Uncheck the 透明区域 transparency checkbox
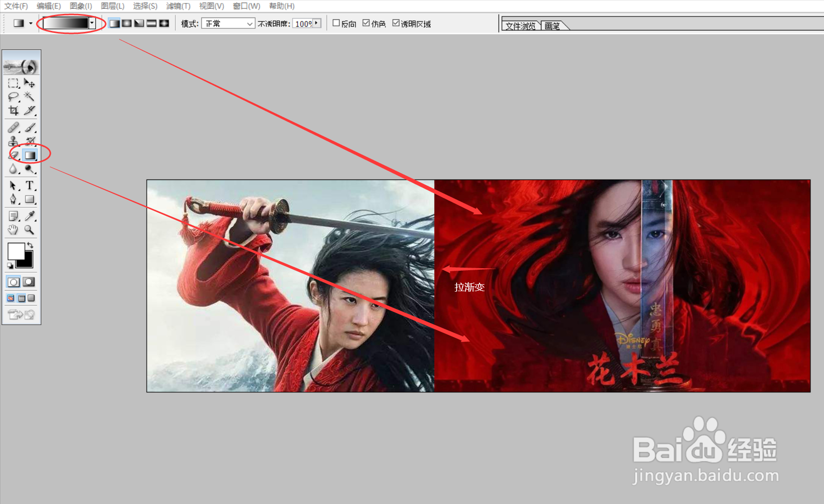Image resolution: width=824 pixels, height=504 pixels. pos(396,23)
